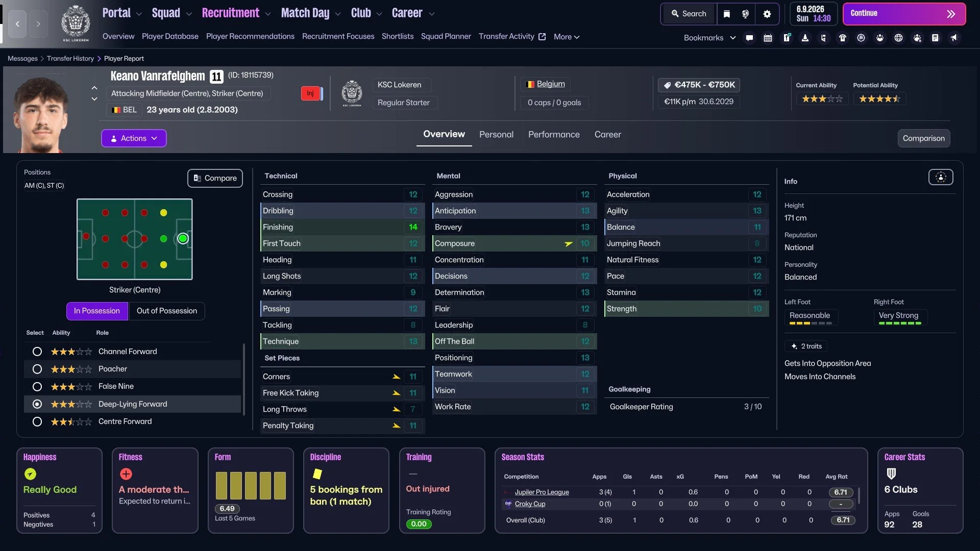Select the Poacher role radio button
Viewport: 980px width, 551px height.
[37, 369]
